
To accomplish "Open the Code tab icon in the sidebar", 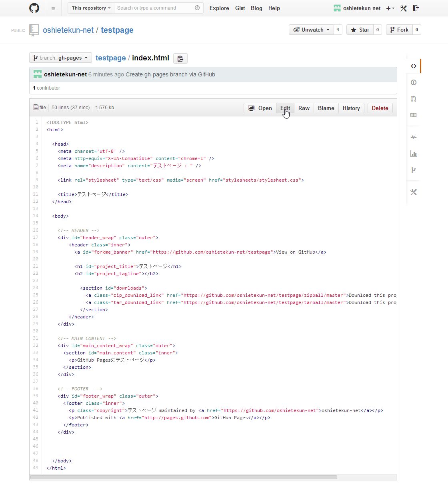I will tap(414, 66).
